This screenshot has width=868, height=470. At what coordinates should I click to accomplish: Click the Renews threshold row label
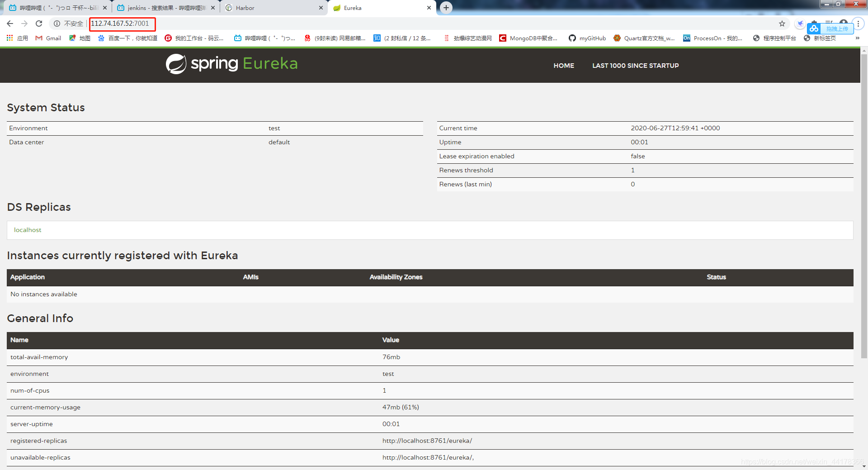click(466, 170)
